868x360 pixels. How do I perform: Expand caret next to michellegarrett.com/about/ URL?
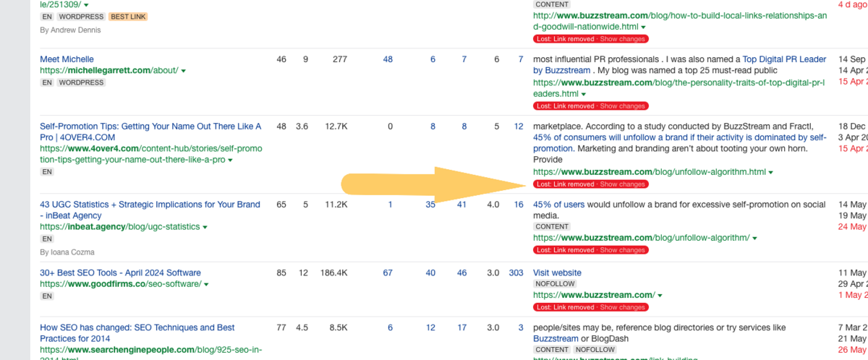click(x=184, y=71)
